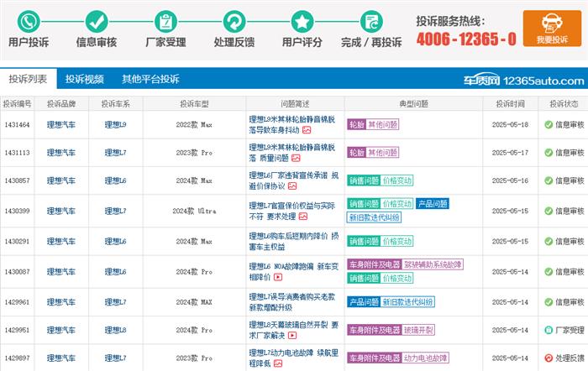
Task: Click the date 2025-05-16
Action: 510,180
